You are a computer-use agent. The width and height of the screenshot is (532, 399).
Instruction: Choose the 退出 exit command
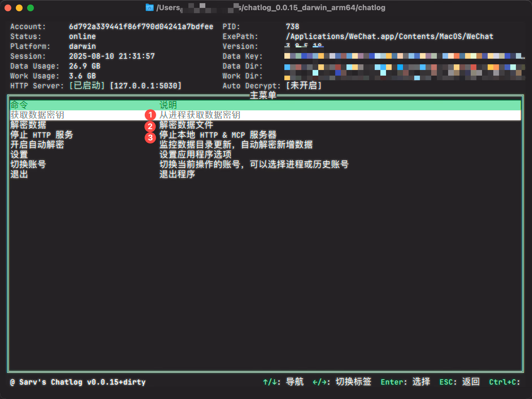19,174
